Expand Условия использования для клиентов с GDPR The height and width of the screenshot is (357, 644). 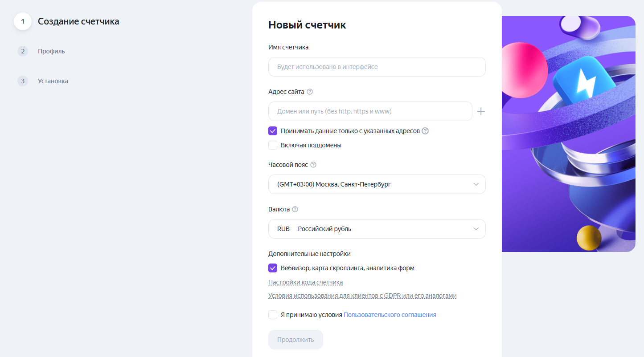coord(362,296)
